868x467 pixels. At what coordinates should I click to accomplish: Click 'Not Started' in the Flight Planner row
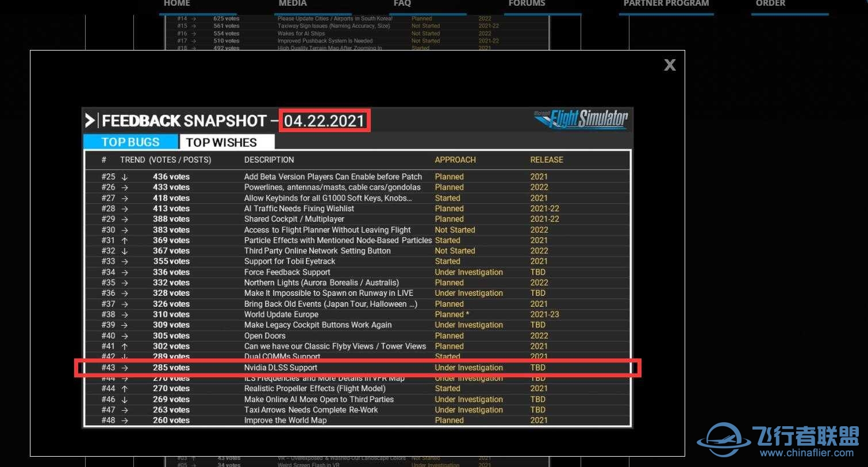455,230
